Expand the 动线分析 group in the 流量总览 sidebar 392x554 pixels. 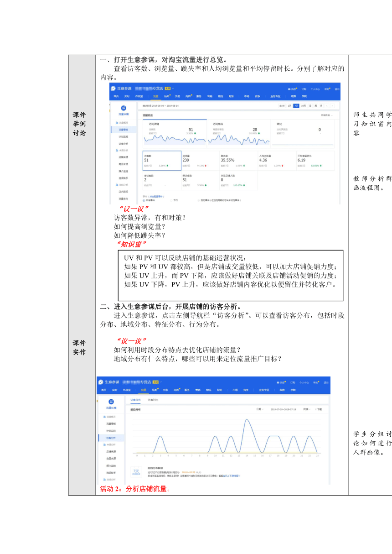[x=122, y=185]
